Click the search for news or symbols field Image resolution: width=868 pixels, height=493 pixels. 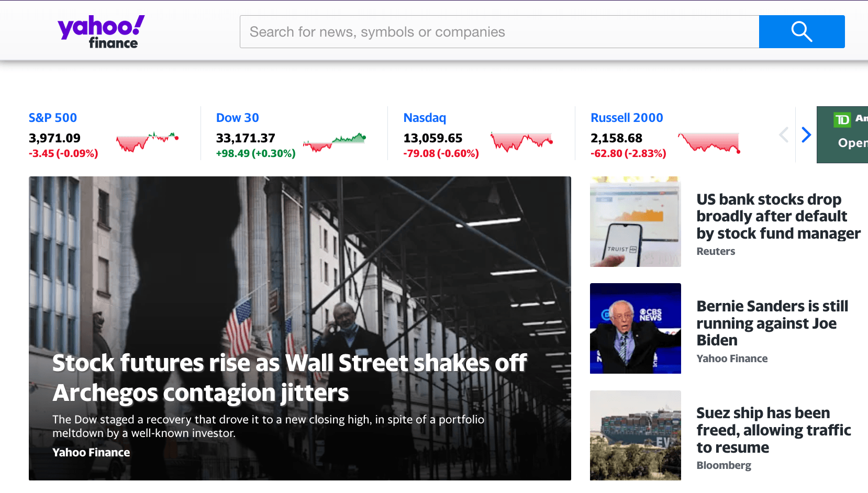pos(499,32)
